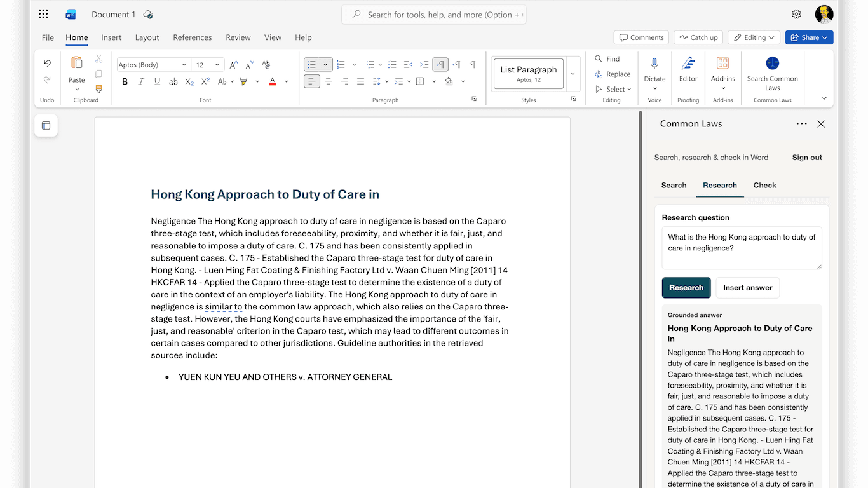Open the Editing mode dropdown
The height and width of the screenshot is (488, 868).
[x=754, y=37]
